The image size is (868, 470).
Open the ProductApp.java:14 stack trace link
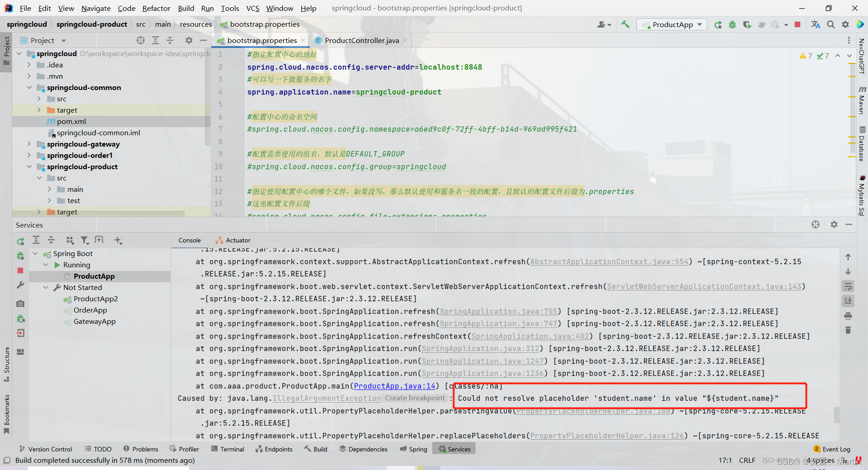pos(394,386)
